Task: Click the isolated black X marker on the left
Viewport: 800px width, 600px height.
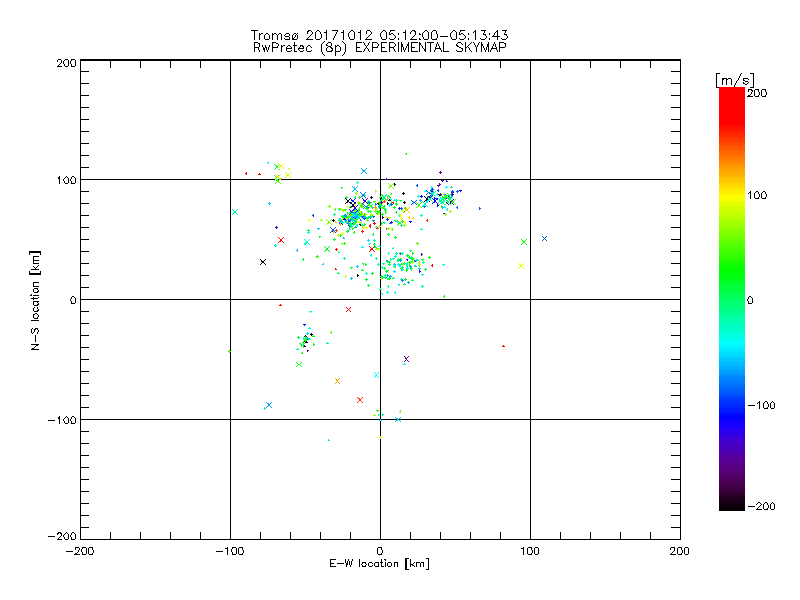Action: (x=263, y=262)
